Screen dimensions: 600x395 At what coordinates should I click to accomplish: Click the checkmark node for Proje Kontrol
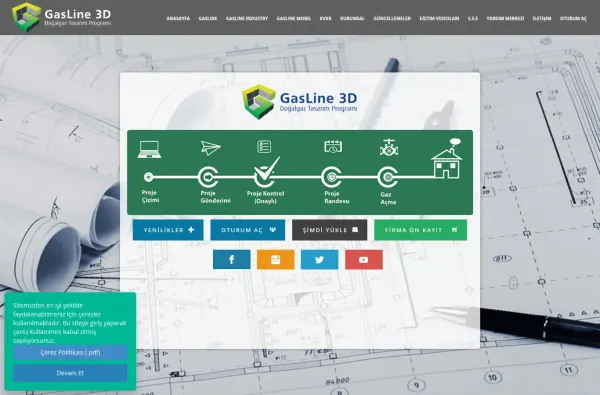click(266, 172)
